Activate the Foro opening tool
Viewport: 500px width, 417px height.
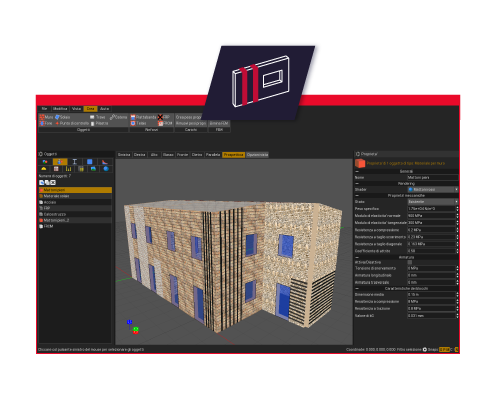pyautogui.click(x=46, y=123)
